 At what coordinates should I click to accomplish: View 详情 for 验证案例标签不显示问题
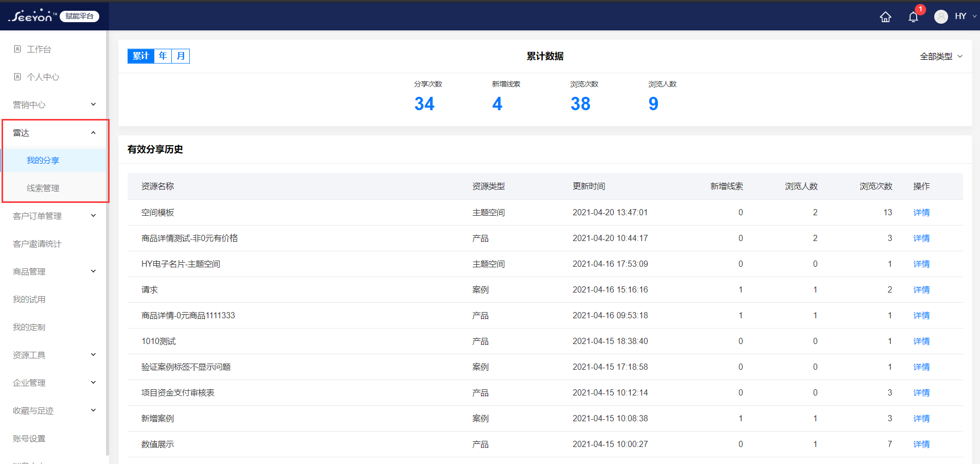921,367
